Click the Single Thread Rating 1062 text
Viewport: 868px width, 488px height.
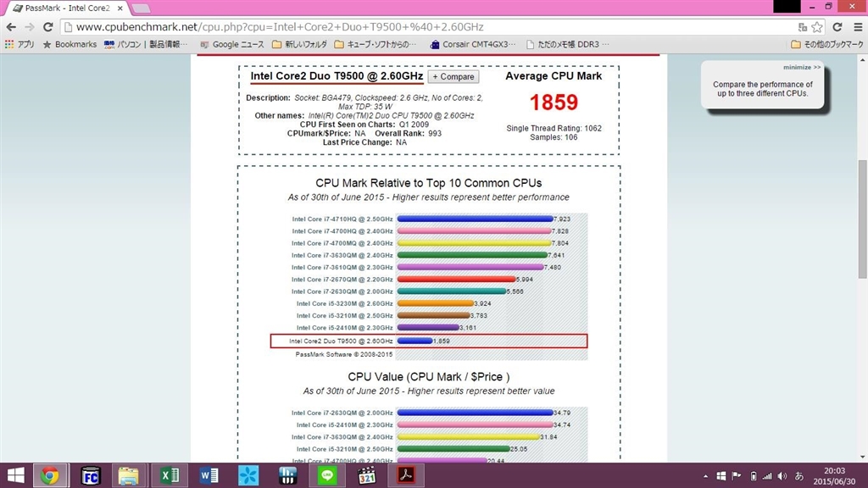[x=554, y=129]
